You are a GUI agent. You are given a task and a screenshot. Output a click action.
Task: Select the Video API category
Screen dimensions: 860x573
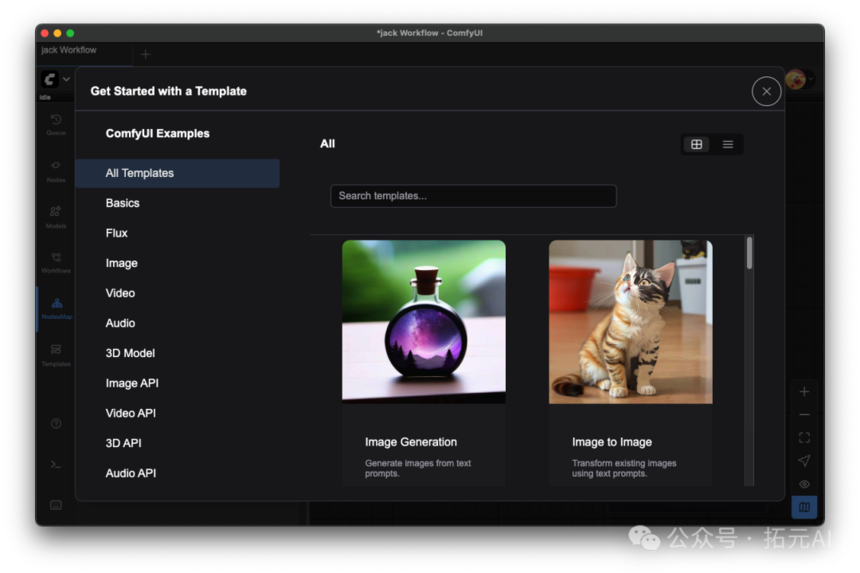[x=177, y=413]
